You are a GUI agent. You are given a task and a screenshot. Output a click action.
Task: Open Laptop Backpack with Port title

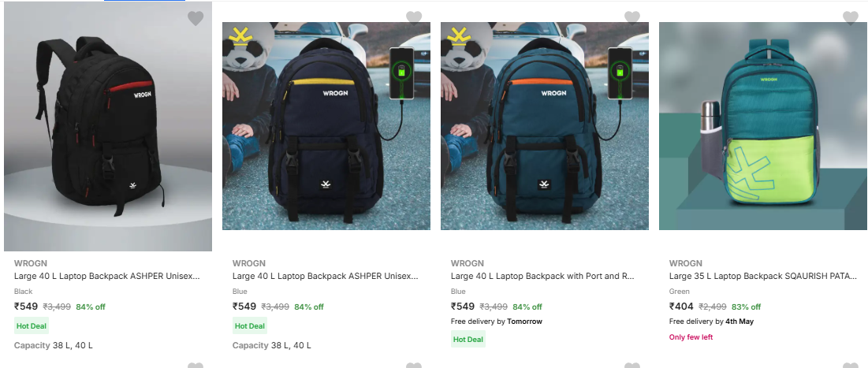542,276
